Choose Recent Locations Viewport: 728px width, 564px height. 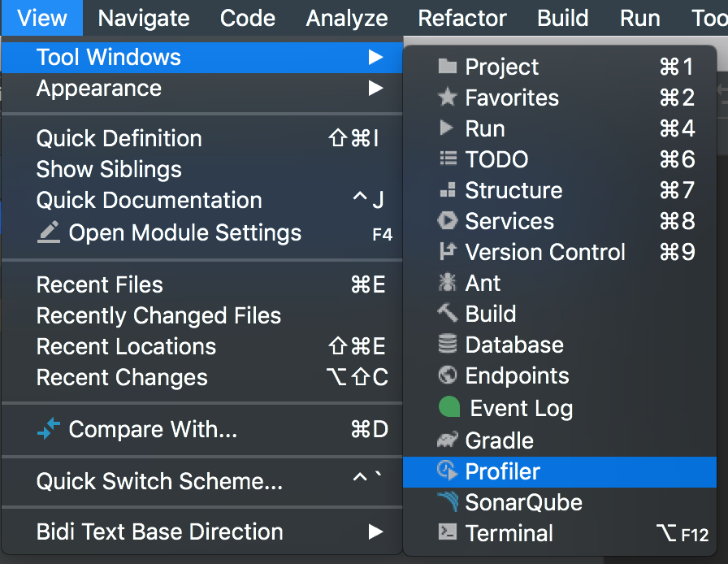pos(202,346)
